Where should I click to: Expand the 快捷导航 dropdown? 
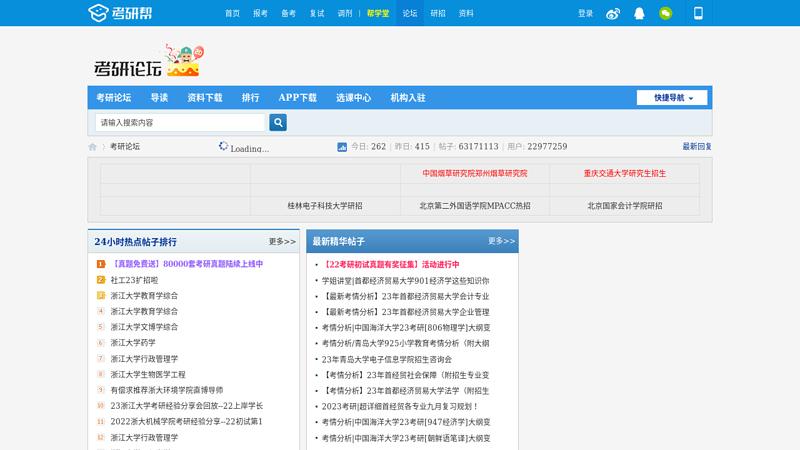click(x=672, y=97)
